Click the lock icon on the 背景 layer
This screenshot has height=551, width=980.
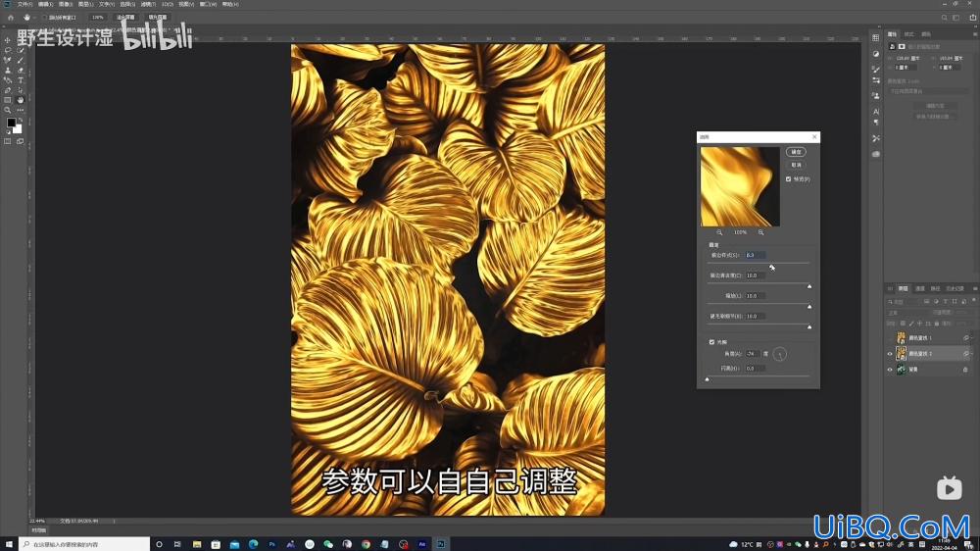point(965,370)
